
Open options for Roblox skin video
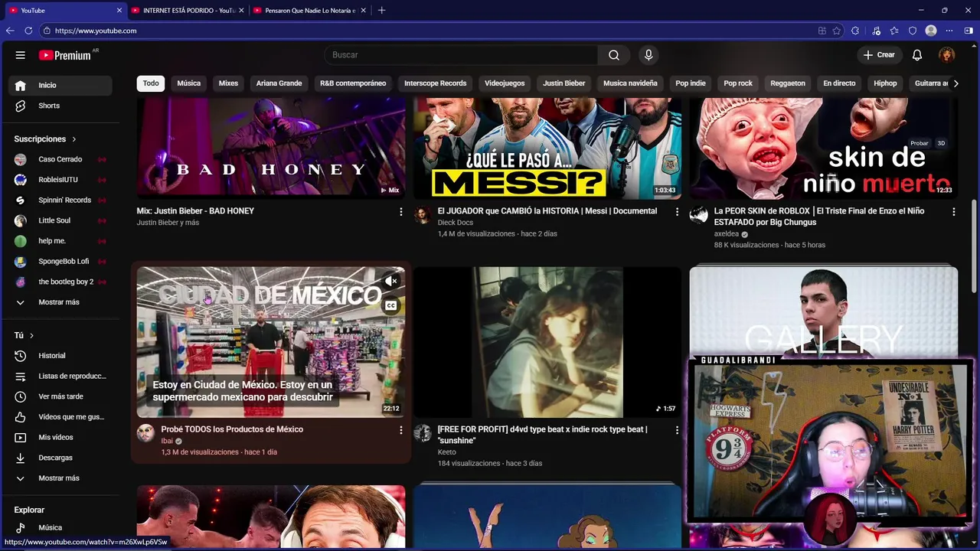point(953,212)
